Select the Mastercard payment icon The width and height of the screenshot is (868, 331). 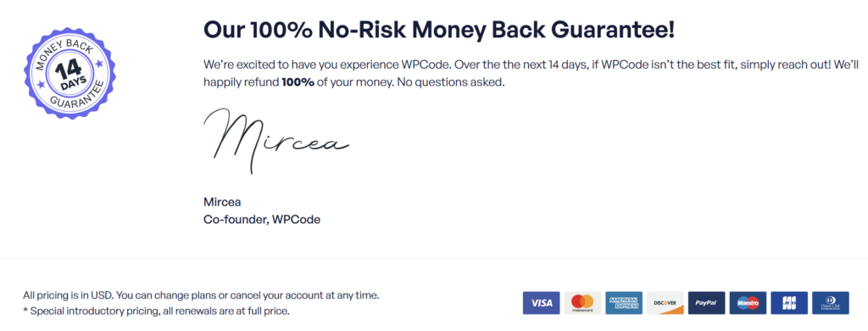pos(582,303)
